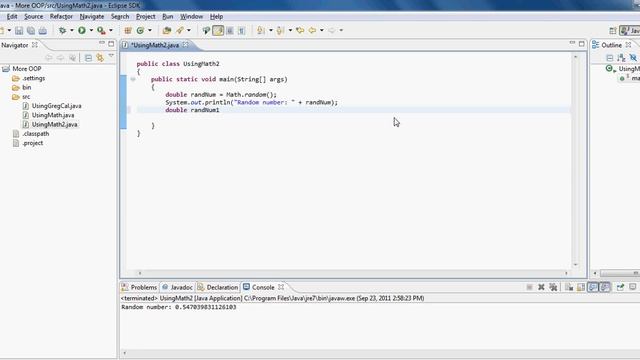Open the Navigator view menu triangle
Image resolution: width=640 pixels, height=360 pixels.
(111, 56)
